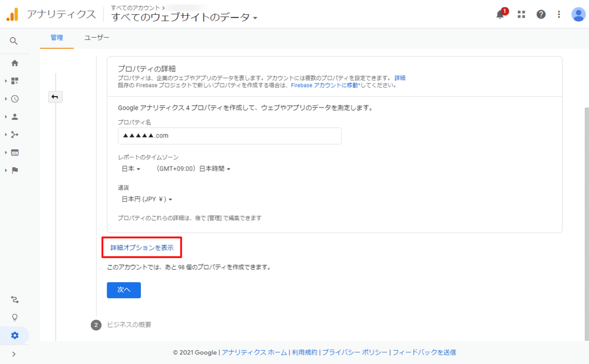This screenshot has width=589, height=364.
Task: Open the Google apps launcher grid
Action: [x=521, y=14]
